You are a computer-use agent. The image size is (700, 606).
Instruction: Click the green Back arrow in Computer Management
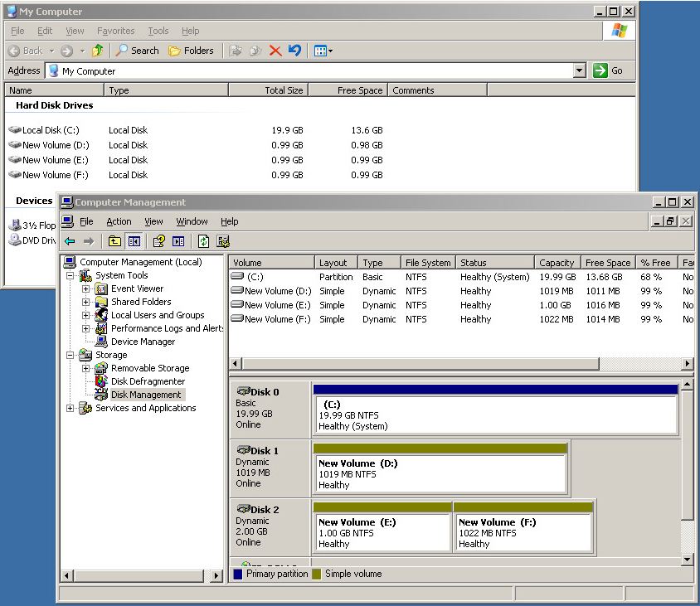tap(70, 241)
